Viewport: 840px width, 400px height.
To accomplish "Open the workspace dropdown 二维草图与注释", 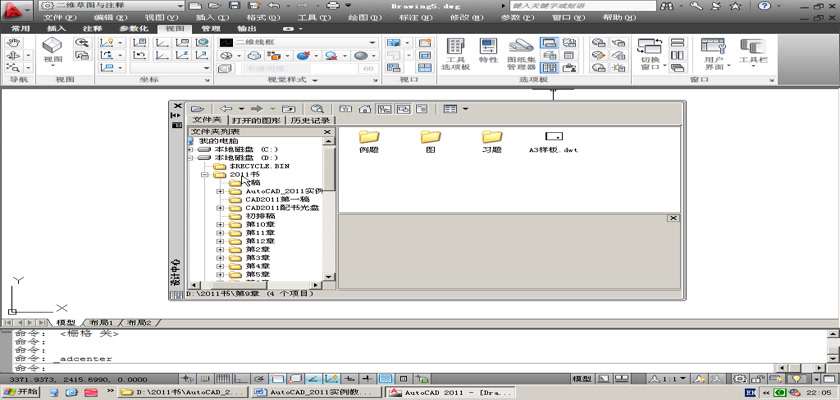I will (112, 5).
